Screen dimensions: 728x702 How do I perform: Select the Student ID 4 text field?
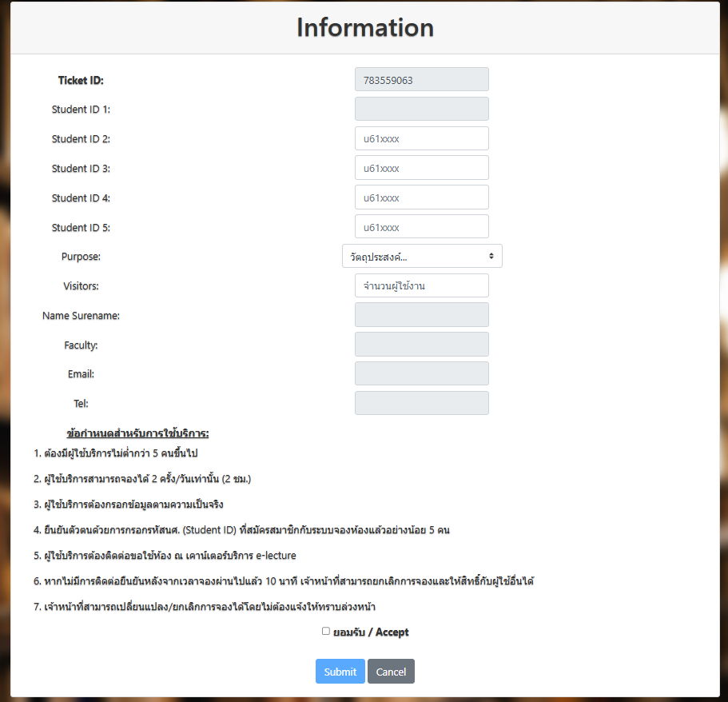[421, 197]
